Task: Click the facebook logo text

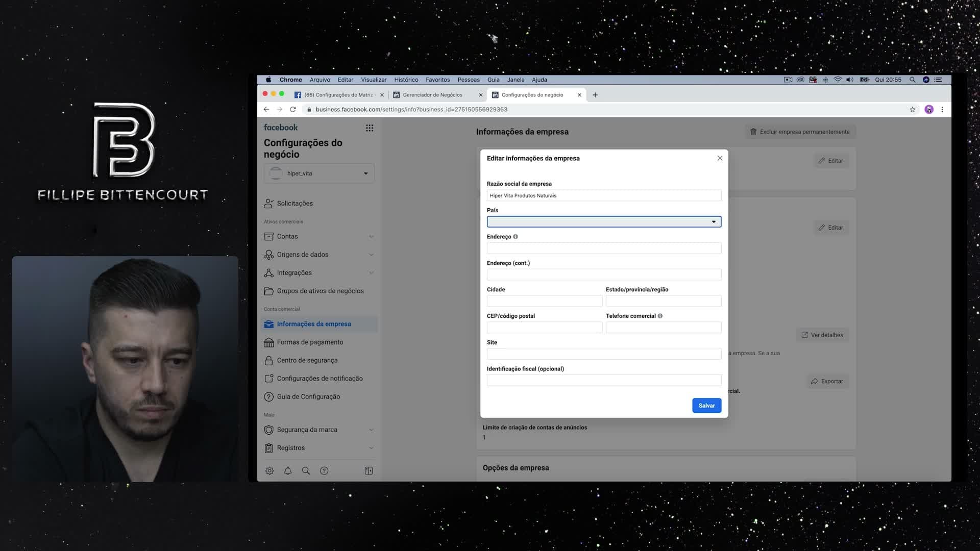Action: pyautogui.click(x=281, y=128)
